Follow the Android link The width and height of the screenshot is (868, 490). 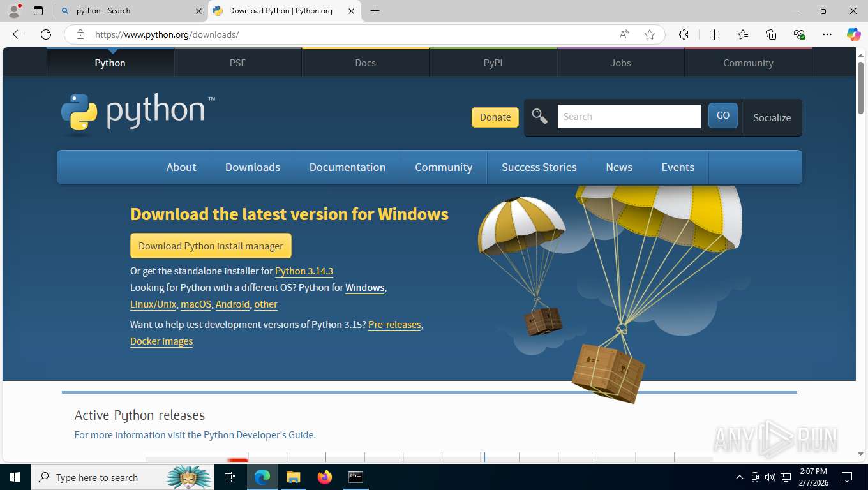coord(232,304)
